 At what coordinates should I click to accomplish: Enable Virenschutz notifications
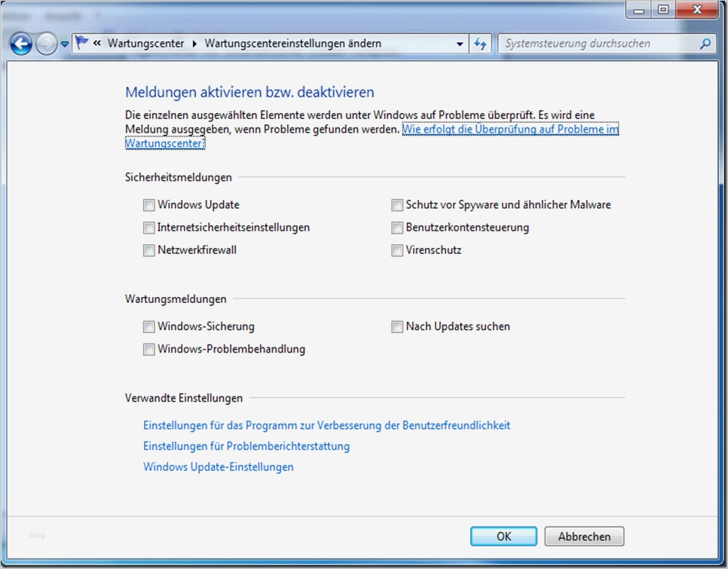click(x=397, y=250)
